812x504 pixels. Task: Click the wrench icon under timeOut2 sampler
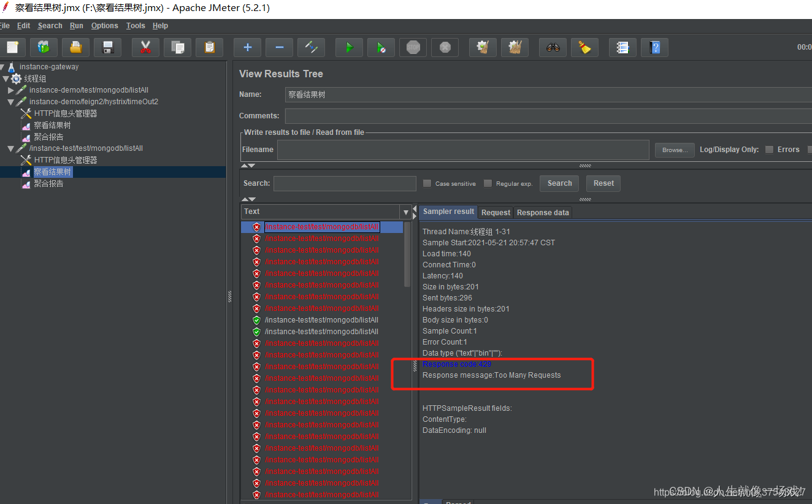click(26, 113)
